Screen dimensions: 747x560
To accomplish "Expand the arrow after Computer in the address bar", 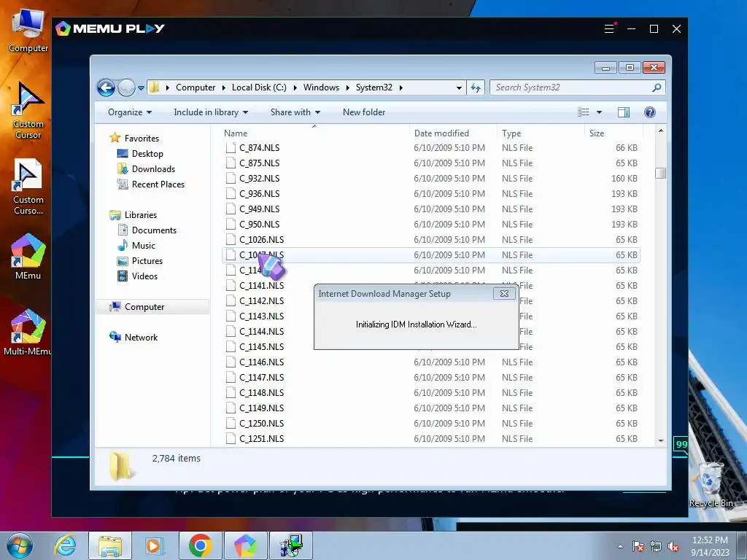I will pos(223,87).
